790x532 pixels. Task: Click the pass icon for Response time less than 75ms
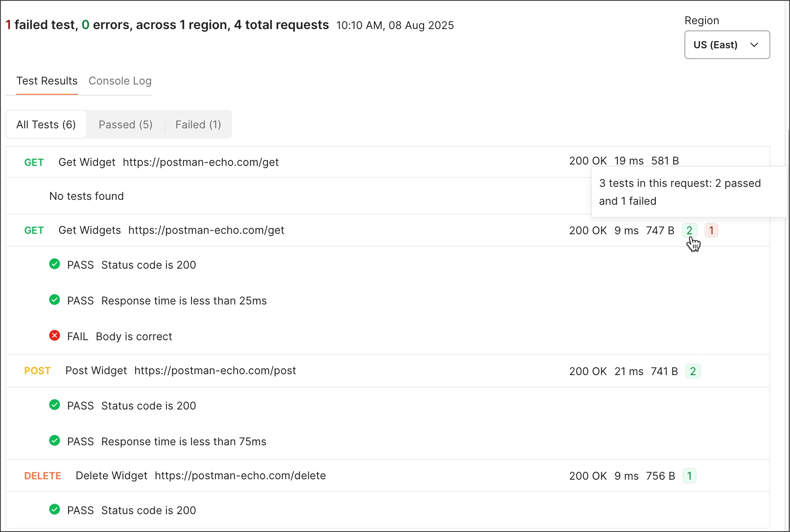point(55,440)
